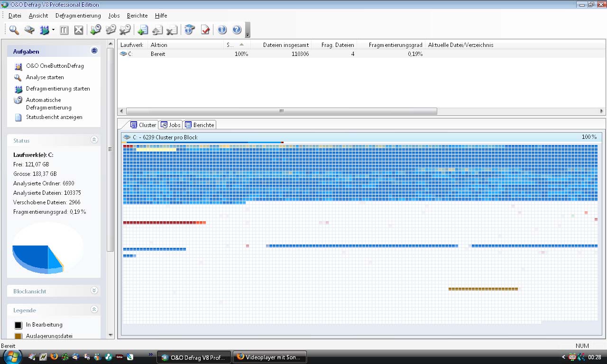
Task: Click the delete job clock icon
Action: 125,30
